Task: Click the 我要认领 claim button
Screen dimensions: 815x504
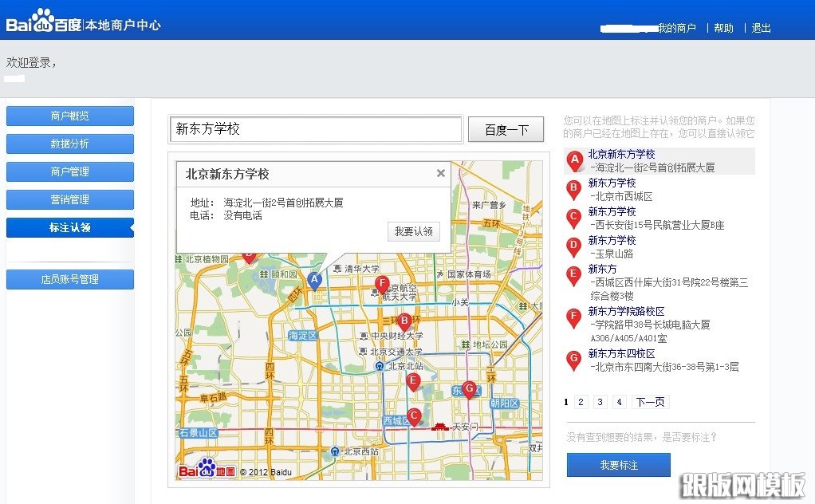Action: (413, 231)
